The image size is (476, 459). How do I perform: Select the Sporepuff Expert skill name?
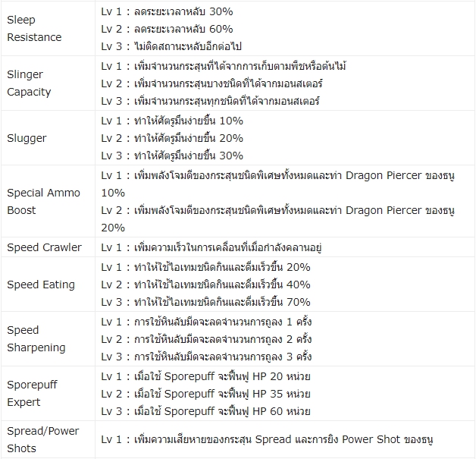[32, 394]
